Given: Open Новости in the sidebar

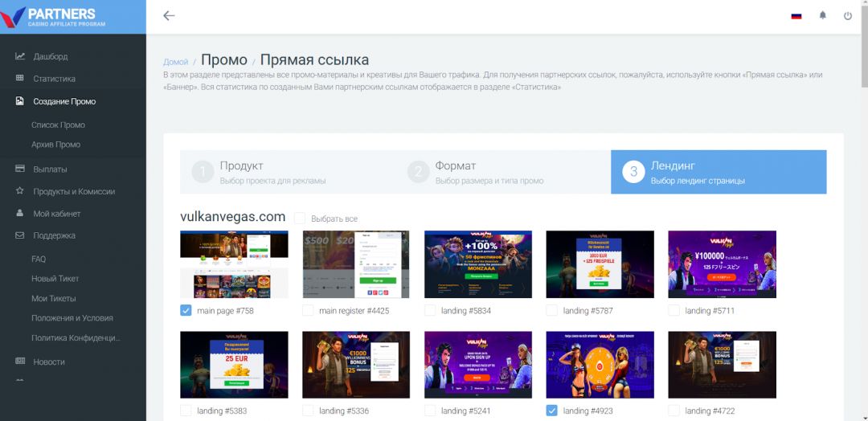Looking at the screenshot, I should tap(49, 362).
